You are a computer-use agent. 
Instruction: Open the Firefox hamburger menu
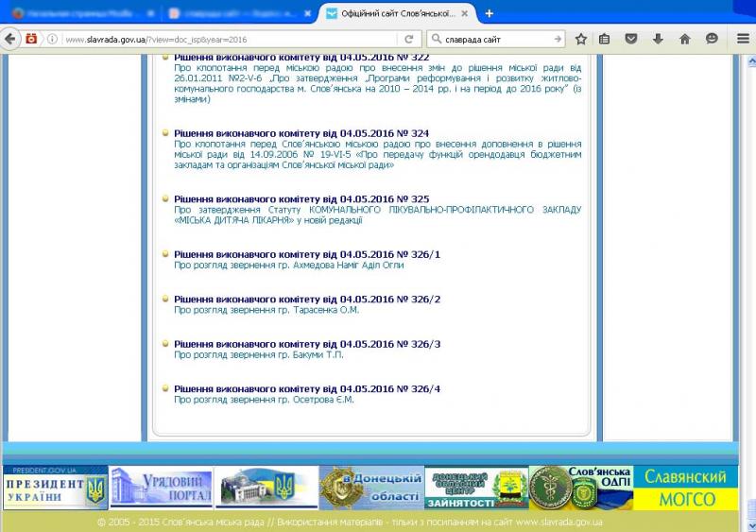pyautogui.click(x=742, y=39)
